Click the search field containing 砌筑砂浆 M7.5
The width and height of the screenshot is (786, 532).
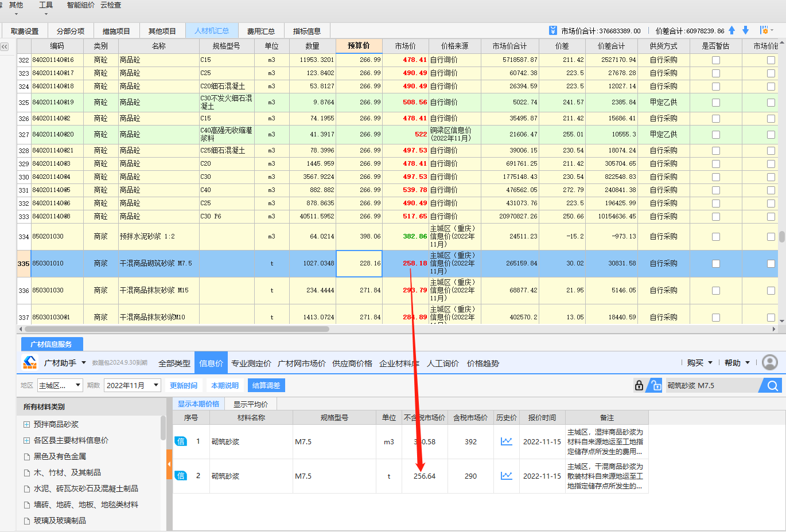(x=712, y=385)
